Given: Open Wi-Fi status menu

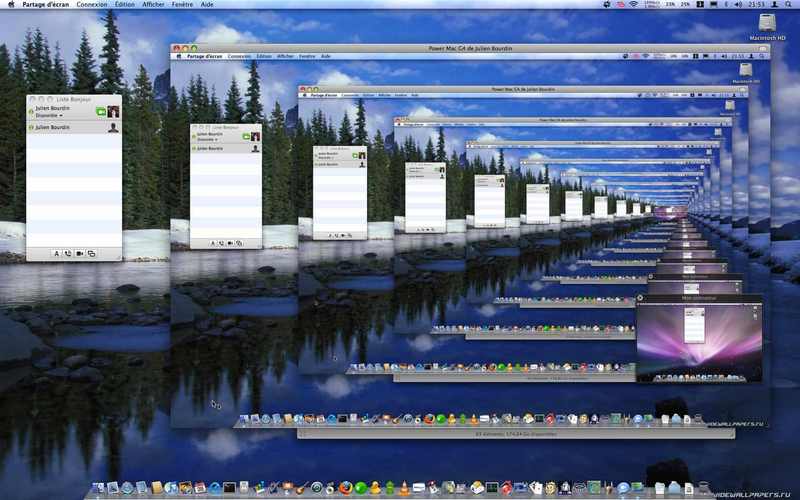Looking at the screenshot, I should tap(633, 4).
